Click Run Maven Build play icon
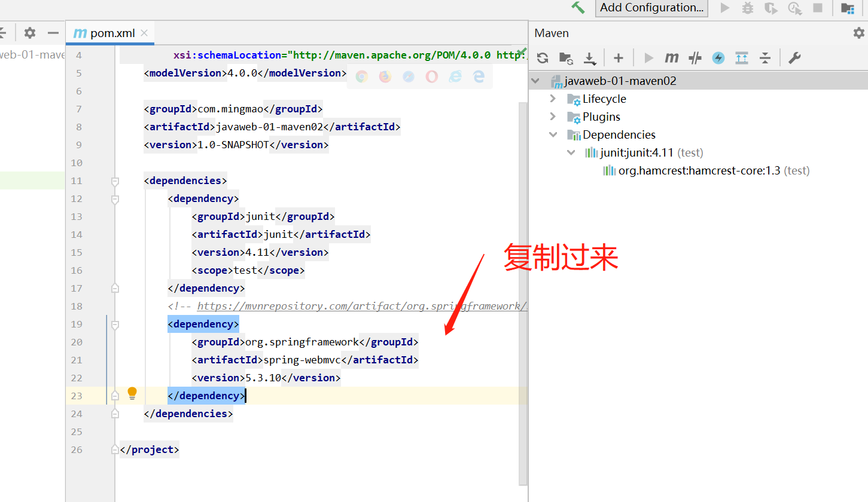The image size is (868, 502). coord(648,58)
